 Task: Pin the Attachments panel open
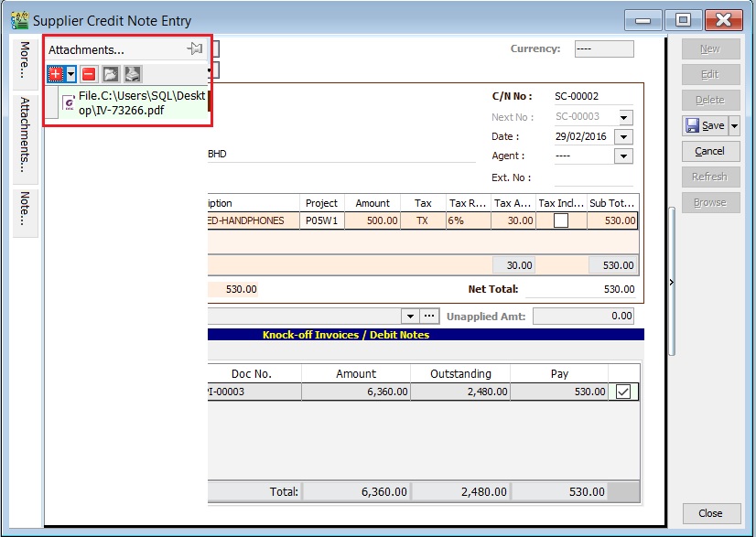[193, 48]
